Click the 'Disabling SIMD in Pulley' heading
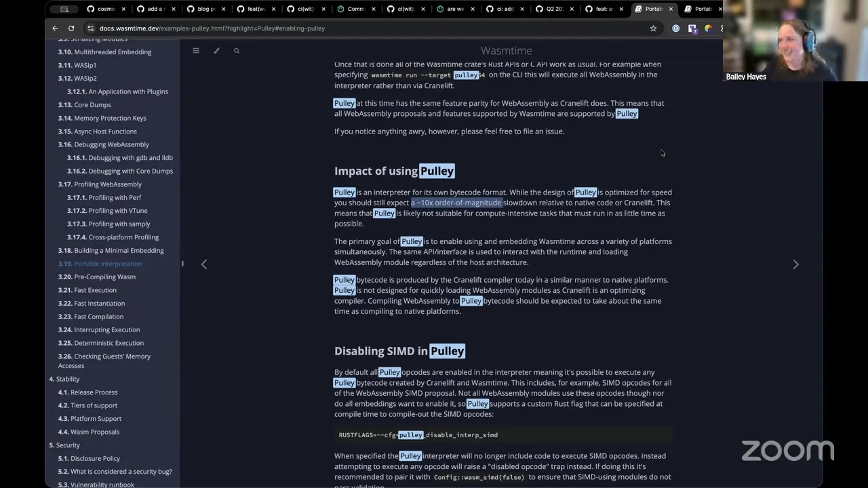The image size is (868, 488). 399,351
